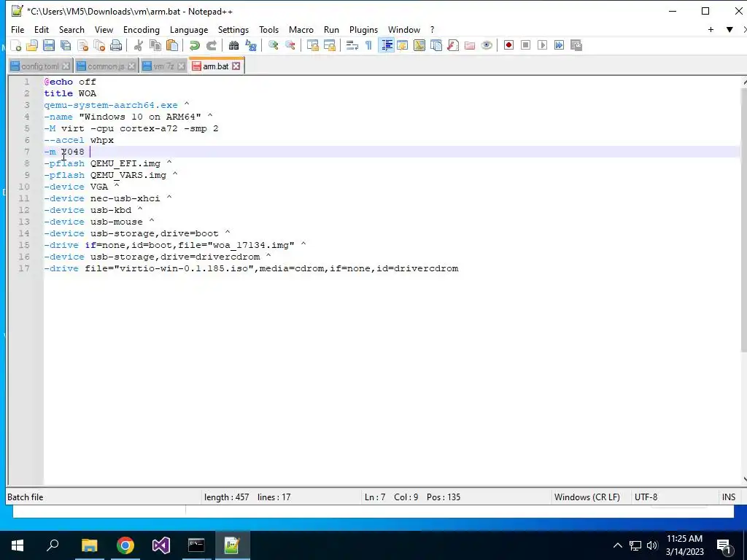Open Google Chrome from taskbar
This screenshot has height=560, width=747.
click(125, 545)
